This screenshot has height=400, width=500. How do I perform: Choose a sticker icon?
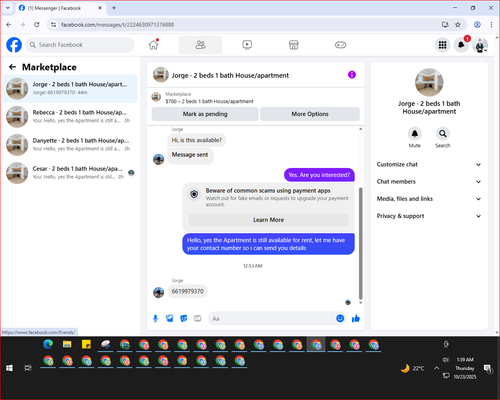click(x=184, y=318)
